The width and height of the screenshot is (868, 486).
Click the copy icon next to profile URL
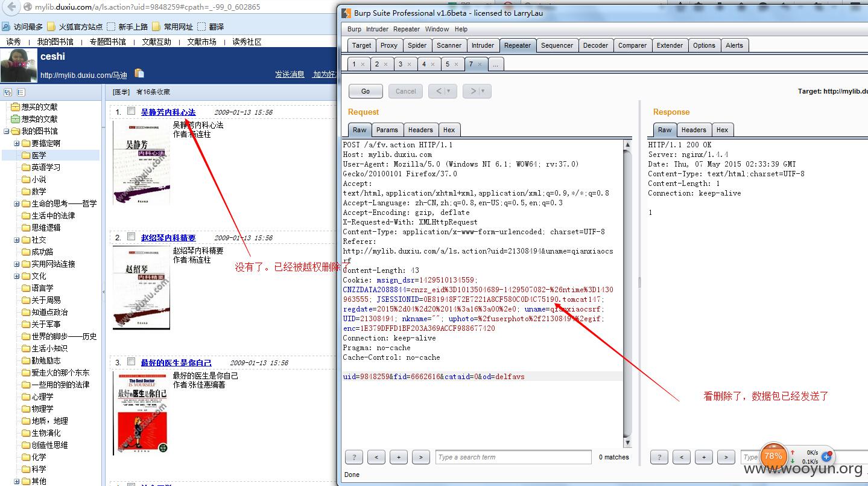(x=139, y=73)
